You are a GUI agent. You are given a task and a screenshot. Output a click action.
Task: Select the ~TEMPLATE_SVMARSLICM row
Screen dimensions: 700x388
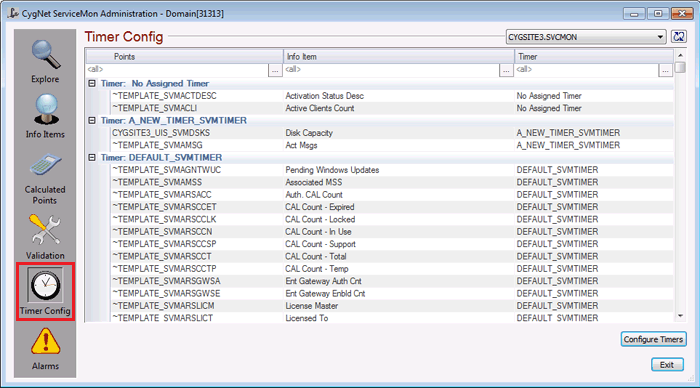tap(392, 306)
